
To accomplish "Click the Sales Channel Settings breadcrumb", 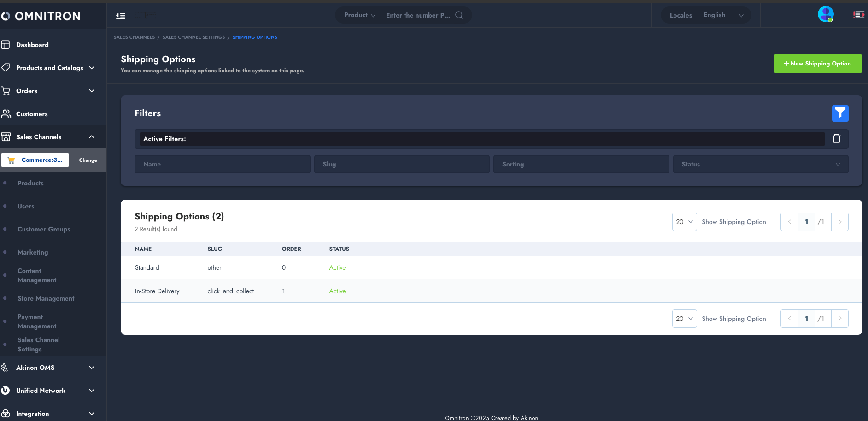I will tap(194, 37).
